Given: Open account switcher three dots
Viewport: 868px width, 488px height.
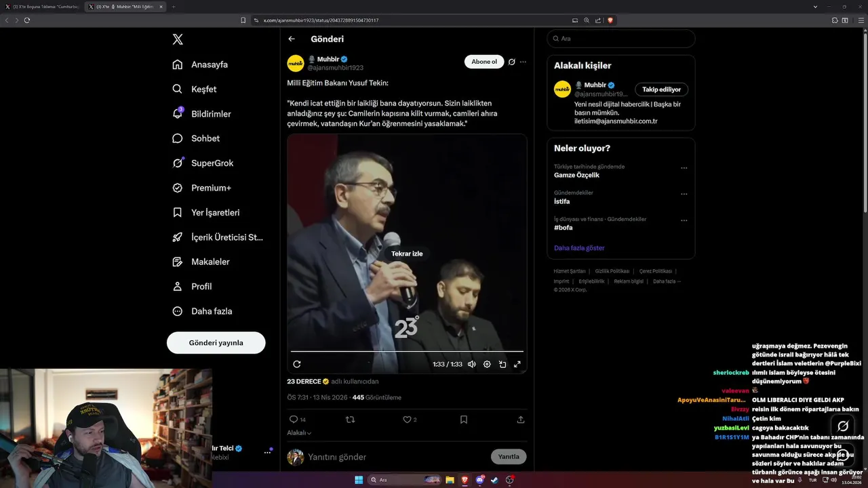Looking at the screenshot, I should pos(267,452).
